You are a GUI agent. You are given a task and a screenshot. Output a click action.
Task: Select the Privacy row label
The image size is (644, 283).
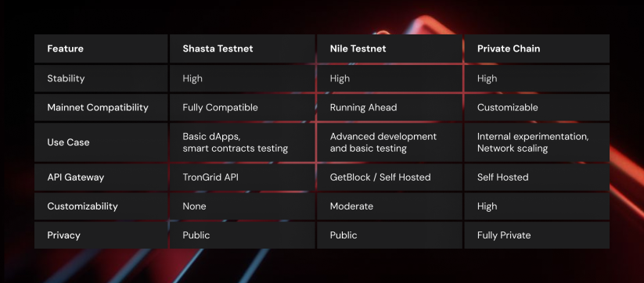[101, 235]
